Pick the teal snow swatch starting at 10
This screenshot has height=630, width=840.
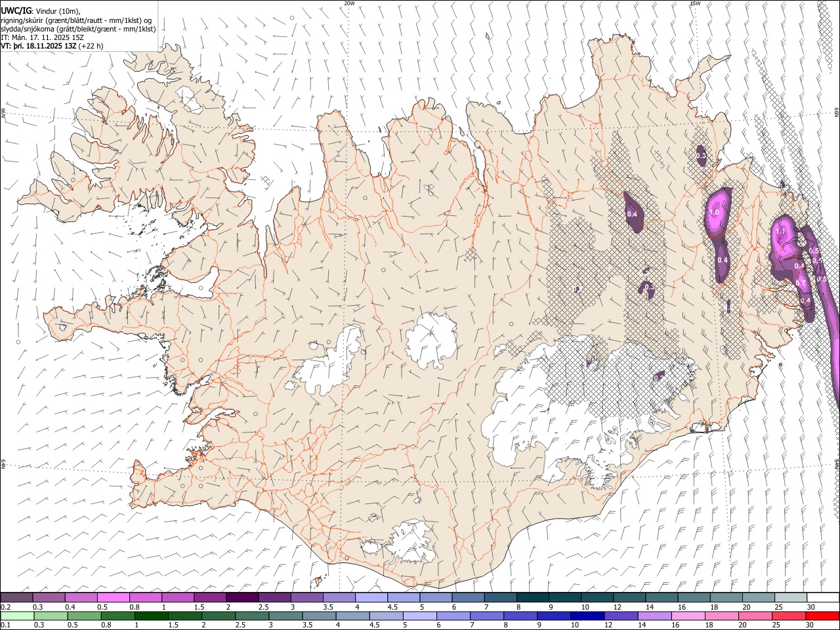pyautogui.click(x=597, y=597)
